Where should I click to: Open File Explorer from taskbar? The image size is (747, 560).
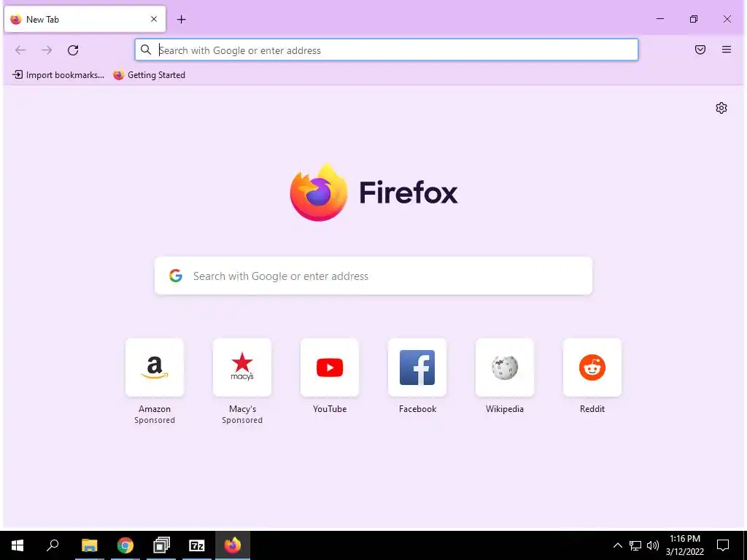pos(89,545)
